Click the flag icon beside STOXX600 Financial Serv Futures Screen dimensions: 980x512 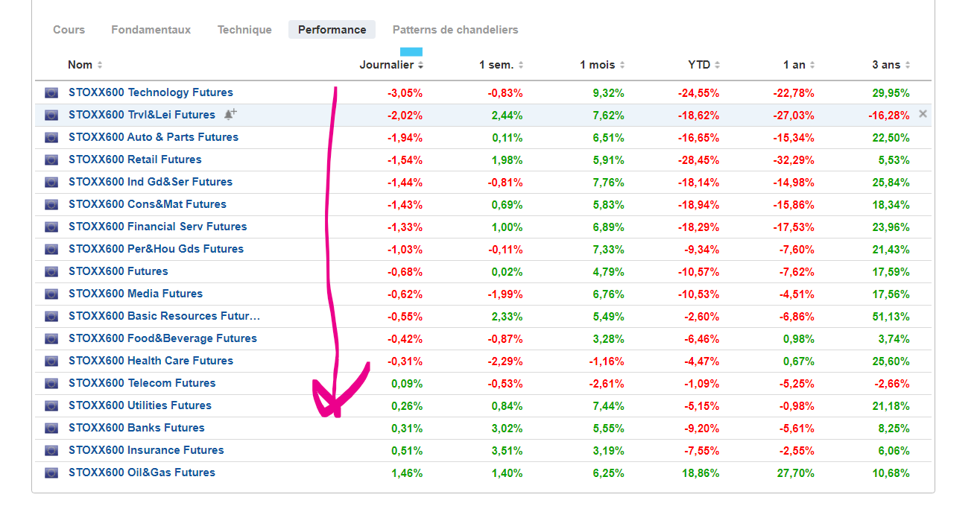click(51, 227)
